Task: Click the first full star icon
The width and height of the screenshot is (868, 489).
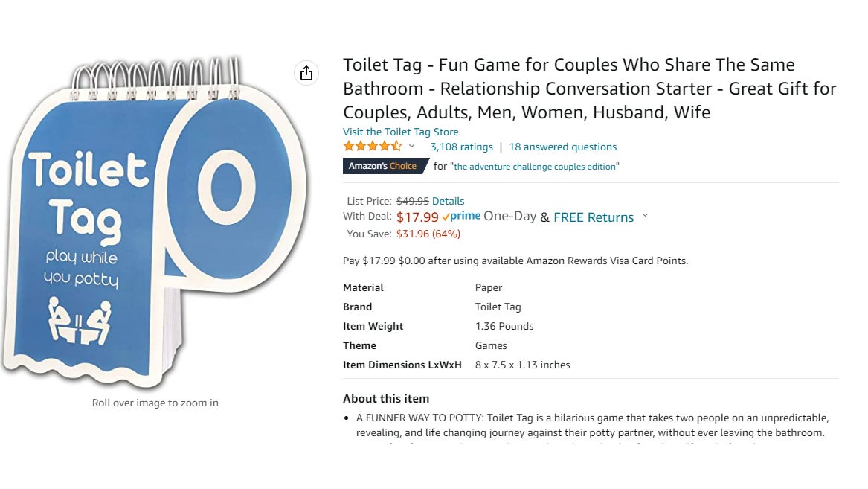Action: (x=347, y=146)
